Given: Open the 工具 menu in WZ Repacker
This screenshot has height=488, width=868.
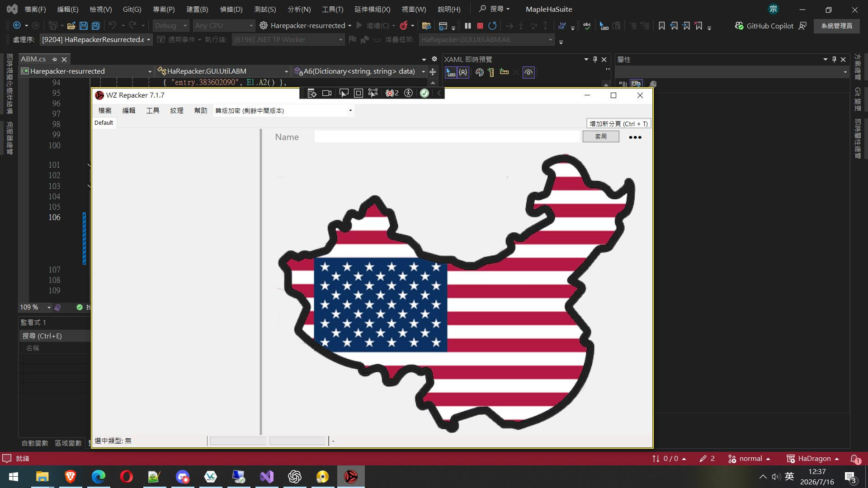Looking at the screenshot, I should tap(153, 111).
